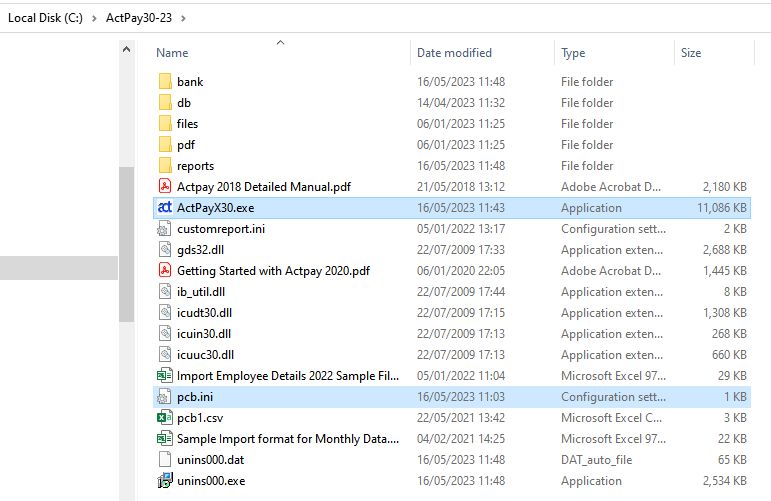Select the bank folder icon
The width and height of the screenshot is (771, 501).
click(165, 82)
